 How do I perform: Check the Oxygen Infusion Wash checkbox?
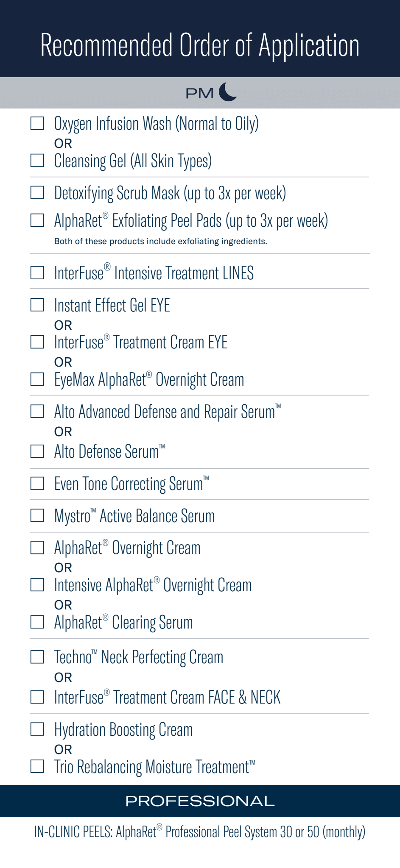pyautogui.click(x=37, y=124)
